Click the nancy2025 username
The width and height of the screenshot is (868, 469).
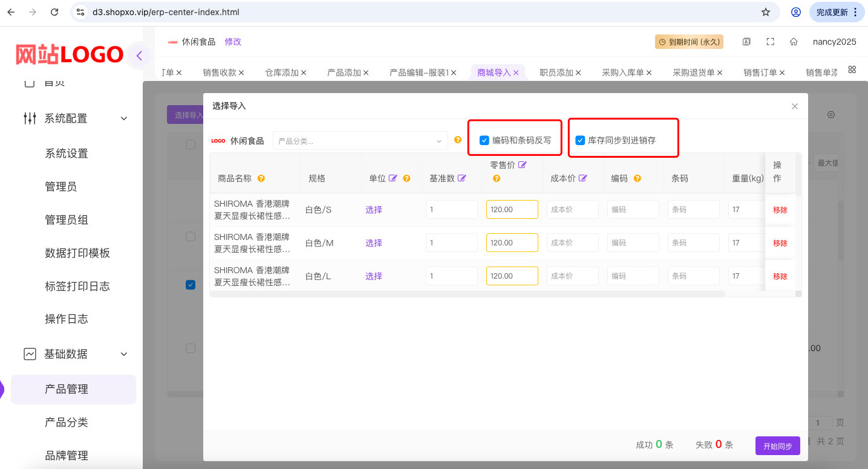point(835,42)
